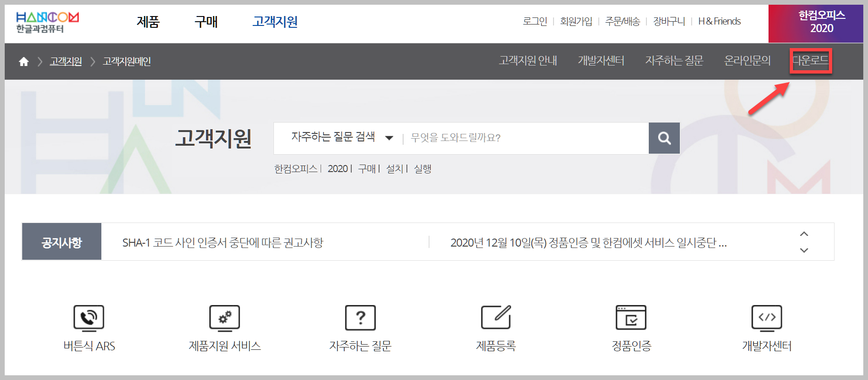
Task: Open the 다운로드 submenu item
Action: pos(810,60)
